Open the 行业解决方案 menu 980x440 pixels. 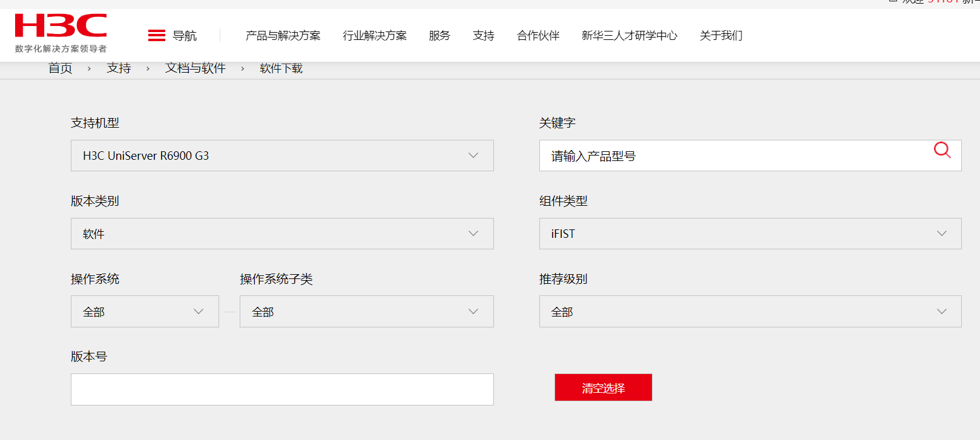375,36
